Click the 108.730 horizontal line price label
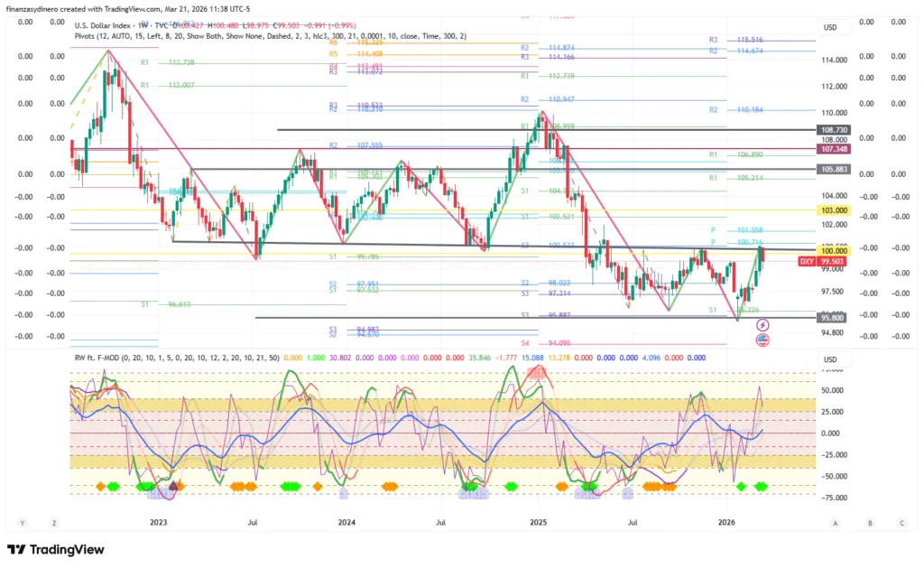 (x=831, y=130)
